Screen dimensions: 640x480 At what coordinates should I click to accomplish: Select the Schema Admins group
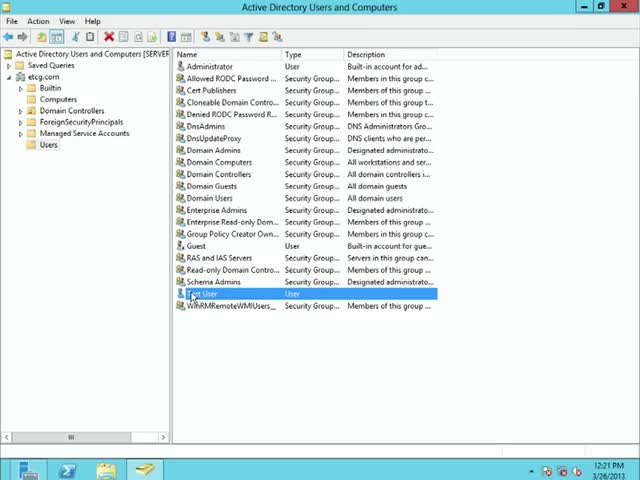306,282
